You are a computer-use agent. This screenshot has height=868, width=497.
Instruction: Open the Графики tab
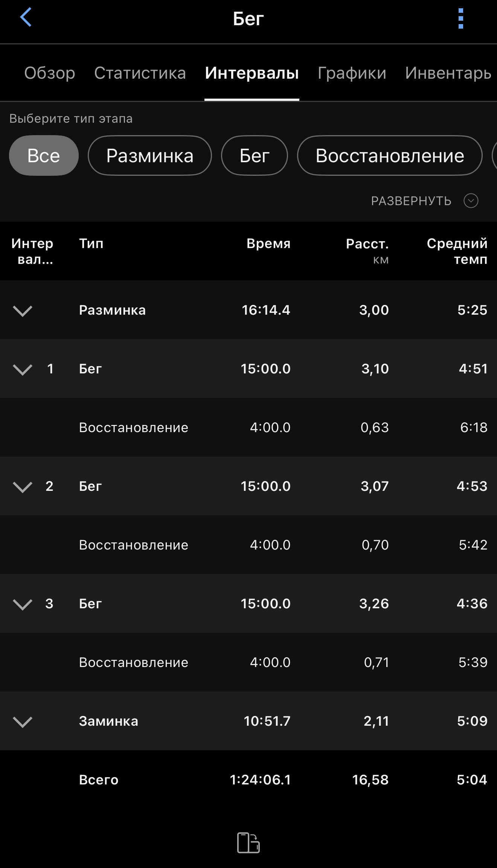352,73
